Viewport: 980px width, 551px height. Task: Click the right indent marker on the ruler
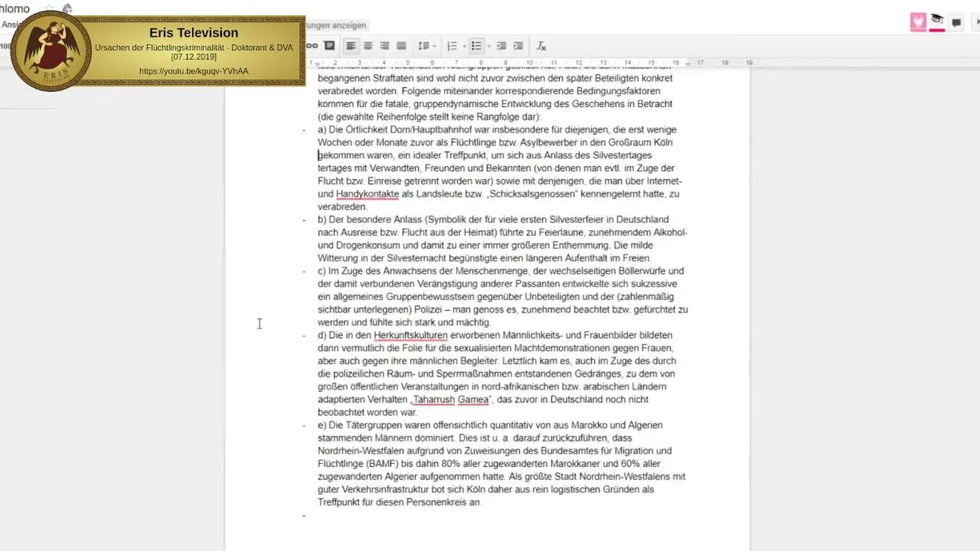click(688, 64)
